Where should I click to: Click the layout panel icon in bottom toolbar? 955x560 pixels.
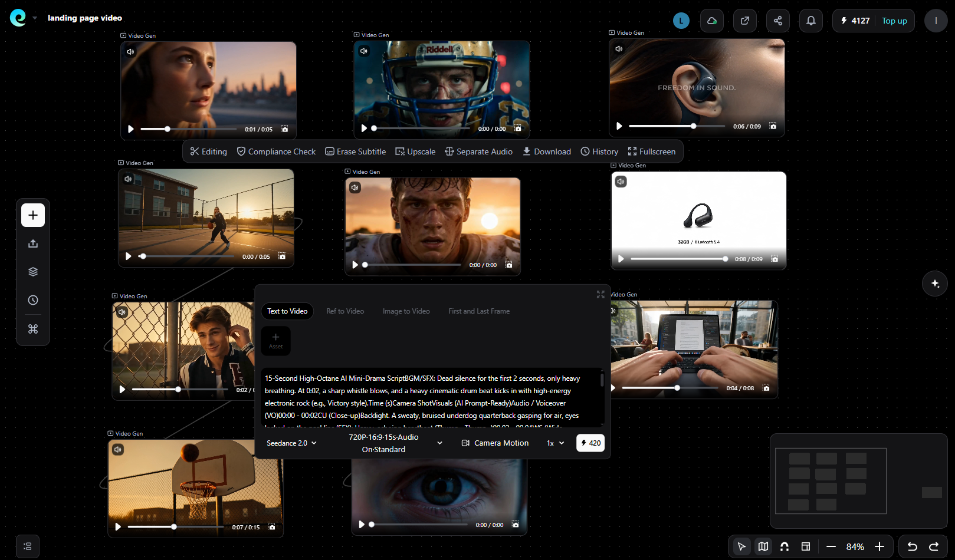click(806, 546)
